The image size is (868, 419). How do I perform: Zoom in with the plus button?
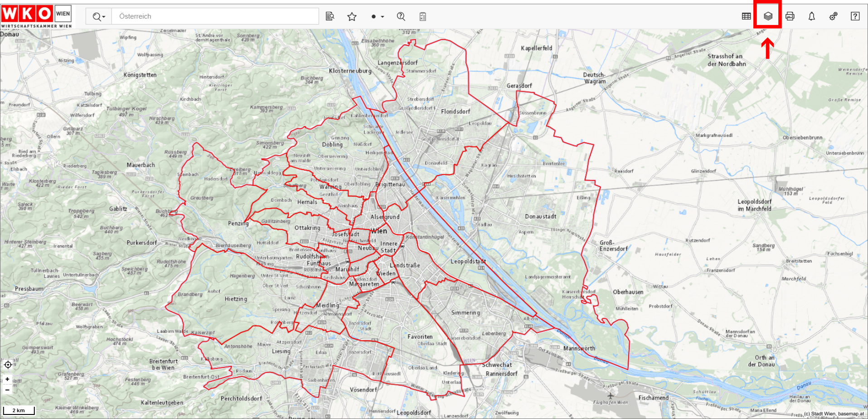pyautogui.click(x=7, y=379)
